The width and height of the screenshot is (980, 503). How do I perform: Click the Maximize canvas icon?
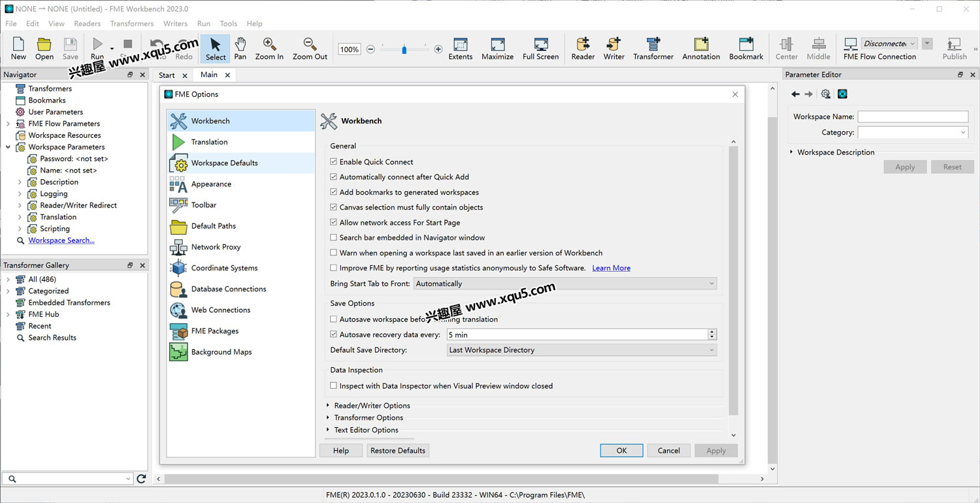(x=498, y=44)
